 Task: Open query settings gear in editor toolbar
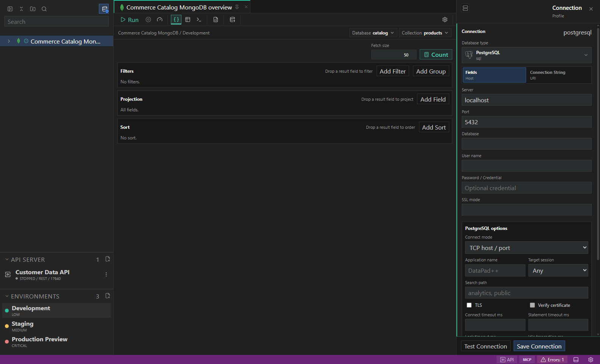(x=445, y=20)
